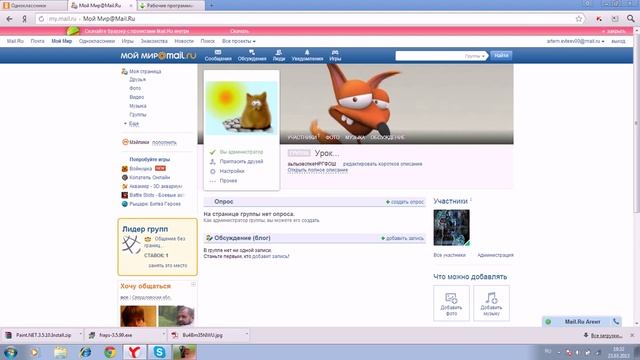
Task: Open Друзья in left menu
Action: (x=138, y=80)
